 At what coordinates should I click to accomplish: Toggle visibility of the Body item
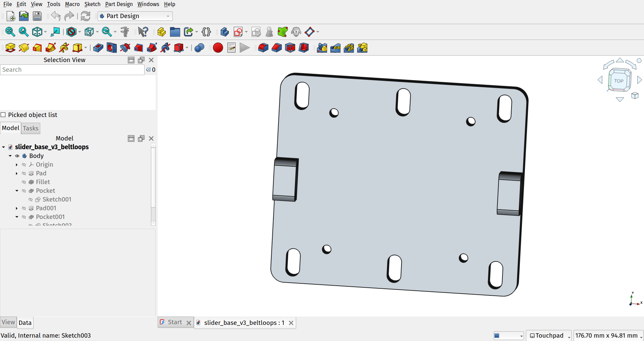pyautogui.click(x=17, y=156)
